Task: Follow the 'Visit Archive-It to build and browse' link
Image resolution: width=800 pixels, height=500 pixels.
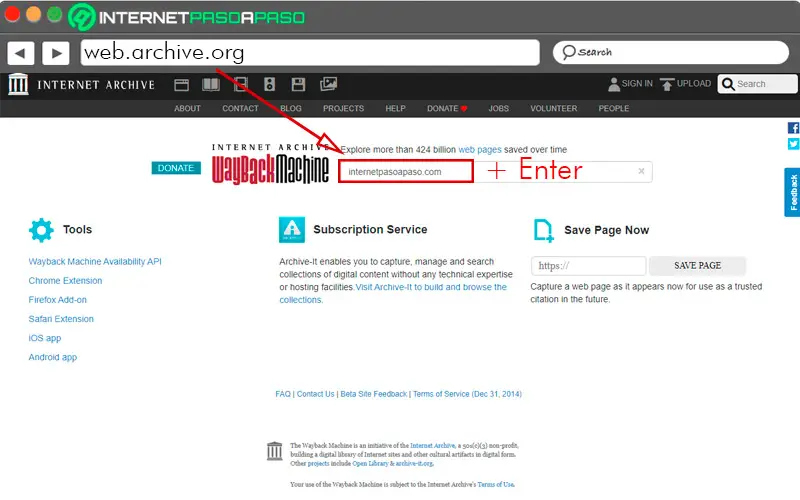Action: pos(431,287)
